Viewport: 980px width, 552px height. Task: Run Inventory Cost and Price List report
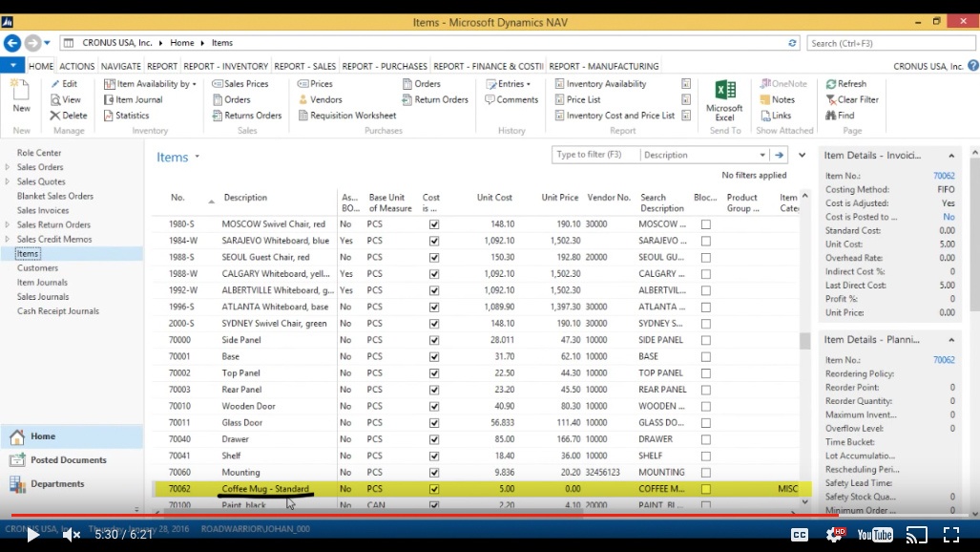pyautogui.click(x=615, y=116)
